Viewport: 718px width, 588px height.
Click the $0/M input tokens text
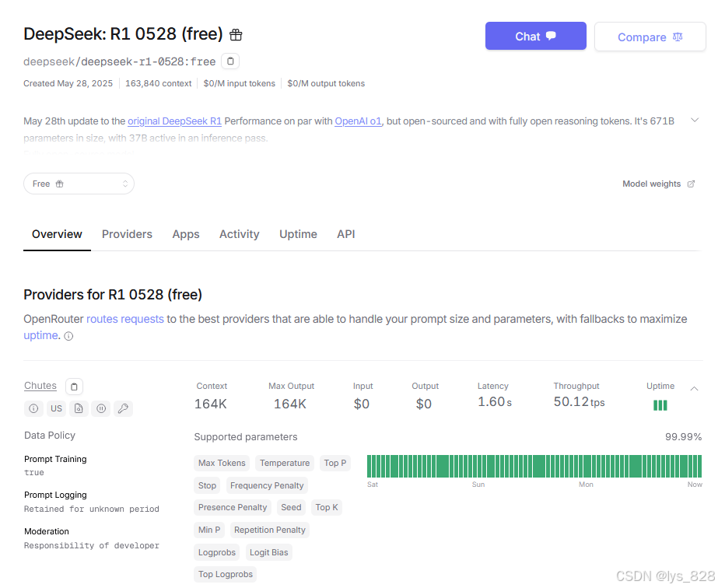240,83
